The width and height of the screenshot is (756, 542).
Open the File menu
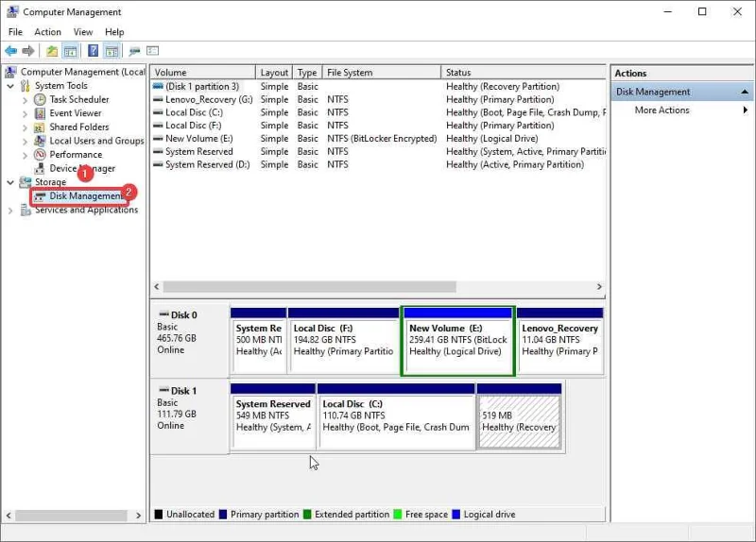(x=15, y=32)
